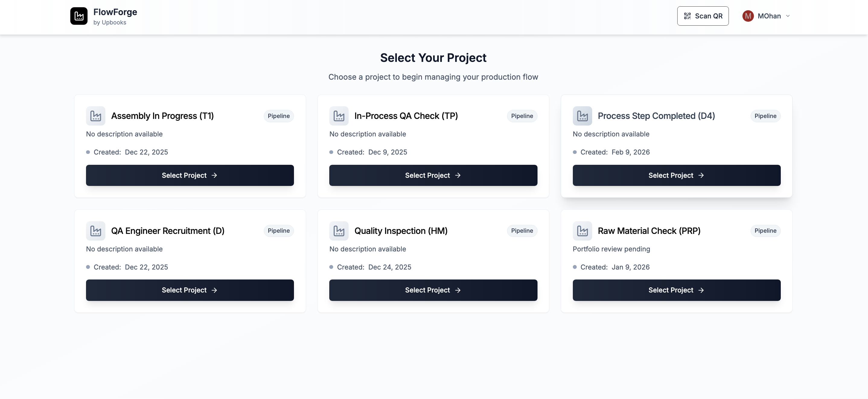Select the Assembly In Progress (T1) project
Screen dimensions: 868x399
190,175
